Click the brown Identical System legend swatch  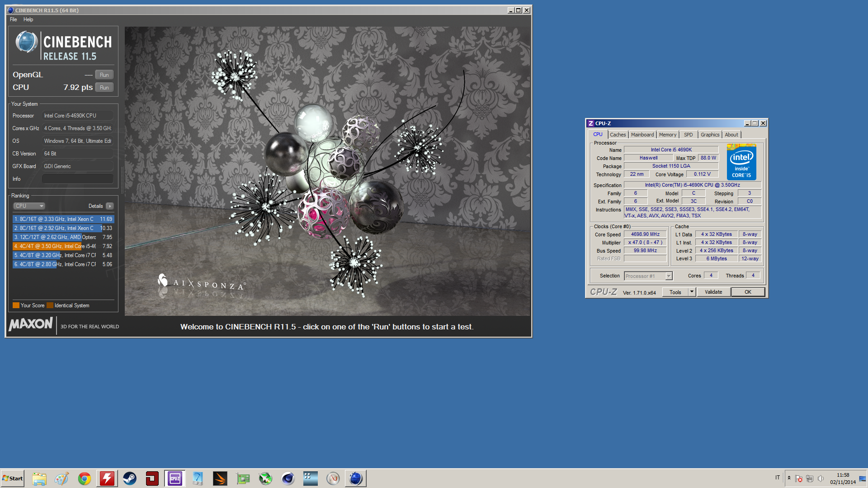pos(50,305)
